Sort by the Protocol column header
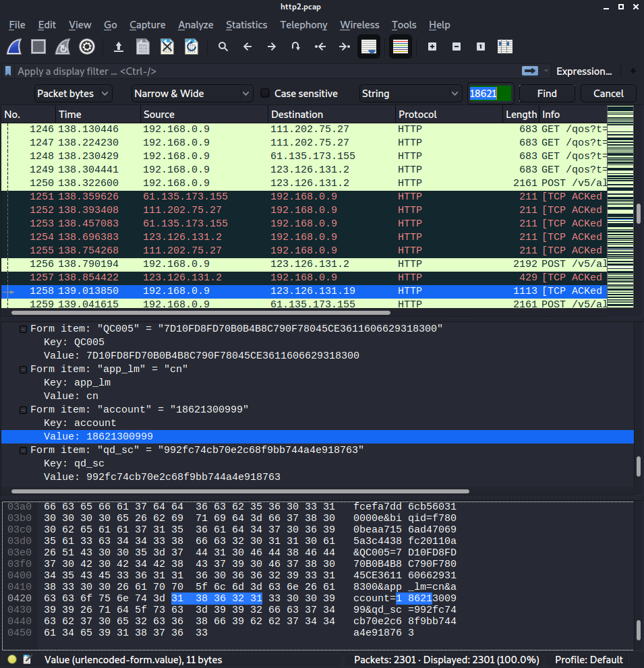The height and width of the screenshot is (668, 644). point(449,115)
